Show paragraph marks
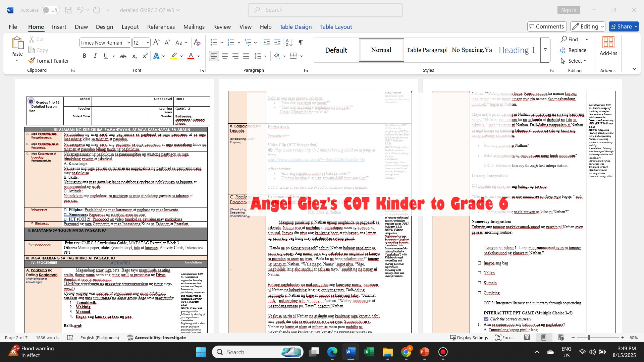This screenshot has width=644, height=362. pos(301,43)
